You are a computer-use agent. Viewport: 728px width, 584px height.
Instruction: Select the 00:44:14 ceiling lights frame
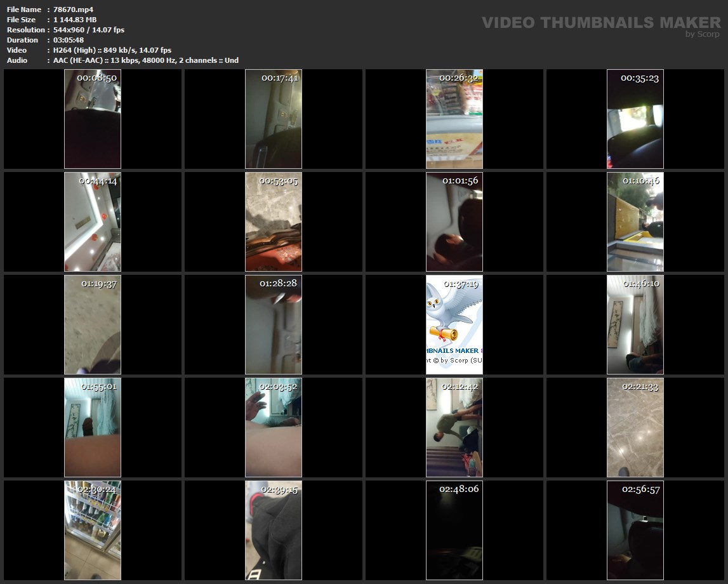tap(93, 222)
